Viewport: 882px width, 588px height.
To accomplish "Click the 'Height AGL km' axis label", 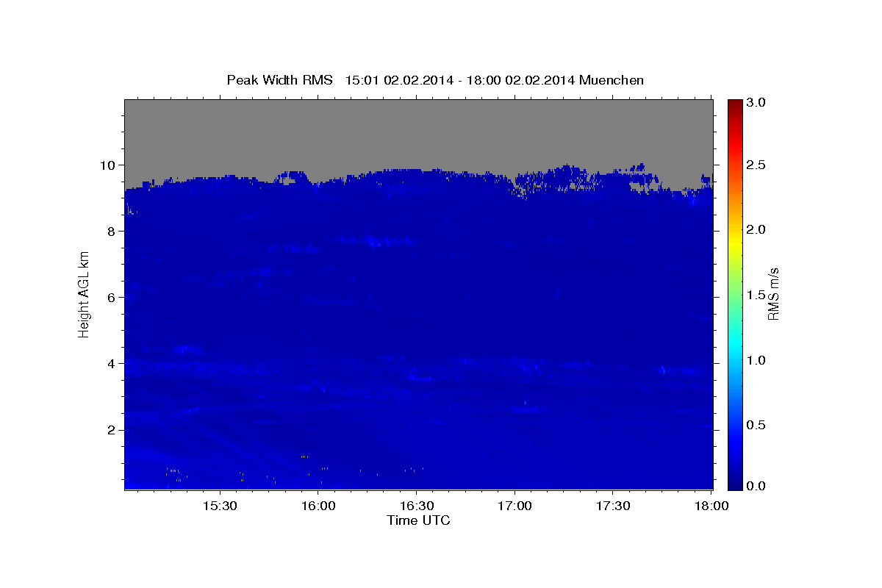I will 85,294.
